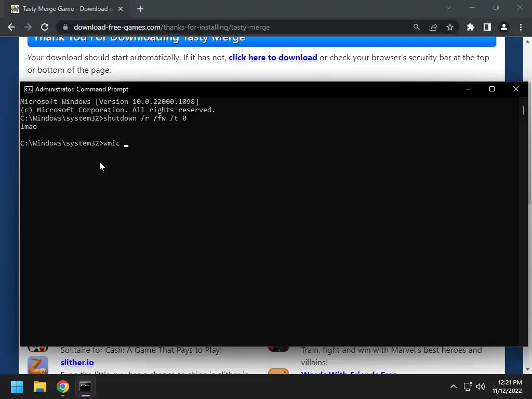Image resolution: width=532 pixels, height=399 pixels.
Task: Open a new Chrome tab with plus
Action: click(x=140, y=9)
